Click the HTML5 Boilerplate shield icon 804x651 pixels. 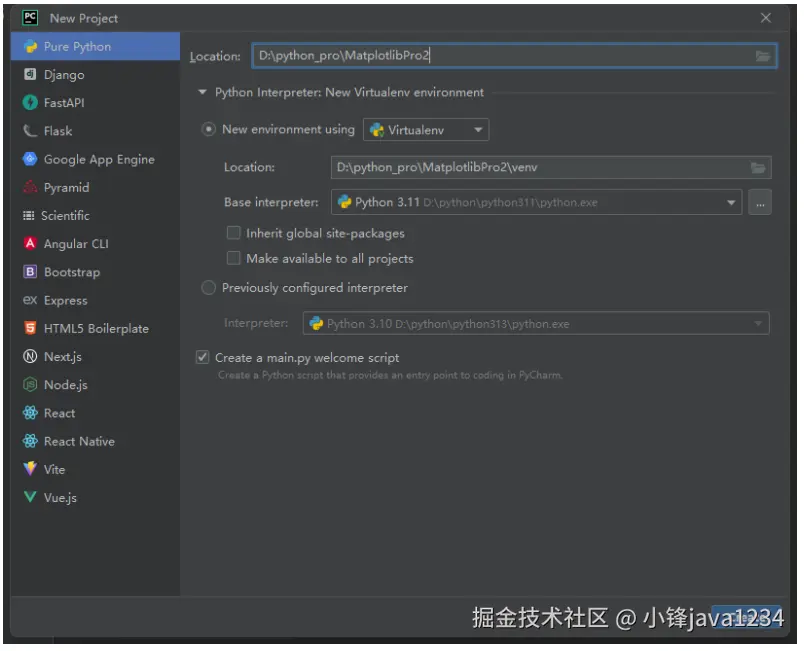(x=30, y=328)
